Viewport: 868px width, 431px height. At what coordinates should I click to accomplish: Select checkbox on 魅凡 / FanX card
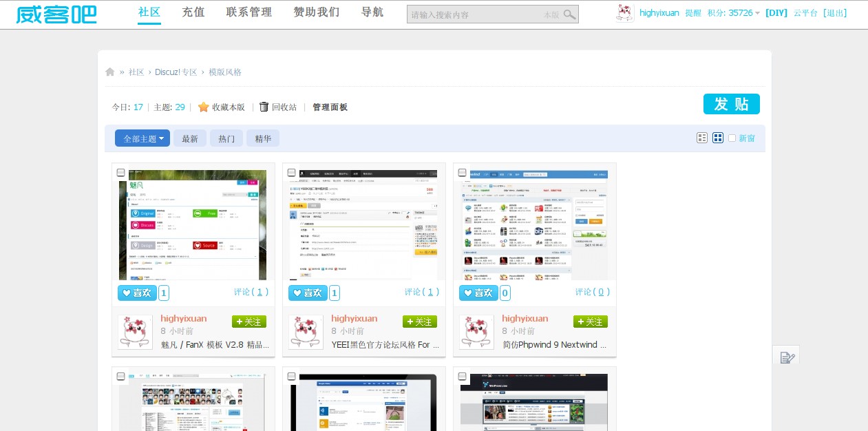coord(120,173)
